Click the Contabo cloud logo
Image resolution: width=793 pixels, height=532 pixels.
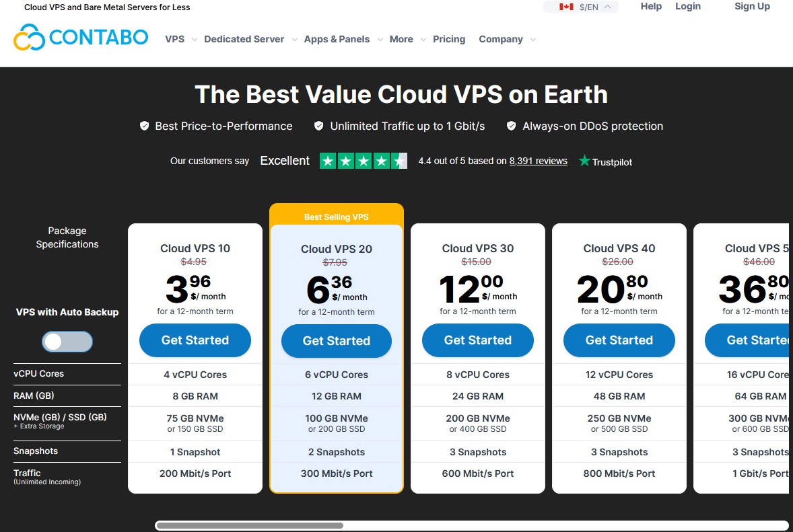29,38
